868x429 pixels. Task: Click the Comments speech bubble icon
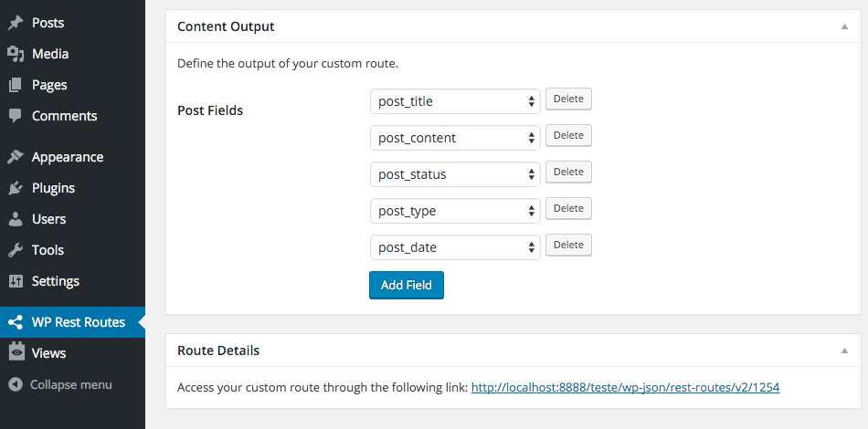(x=16, y=116)
